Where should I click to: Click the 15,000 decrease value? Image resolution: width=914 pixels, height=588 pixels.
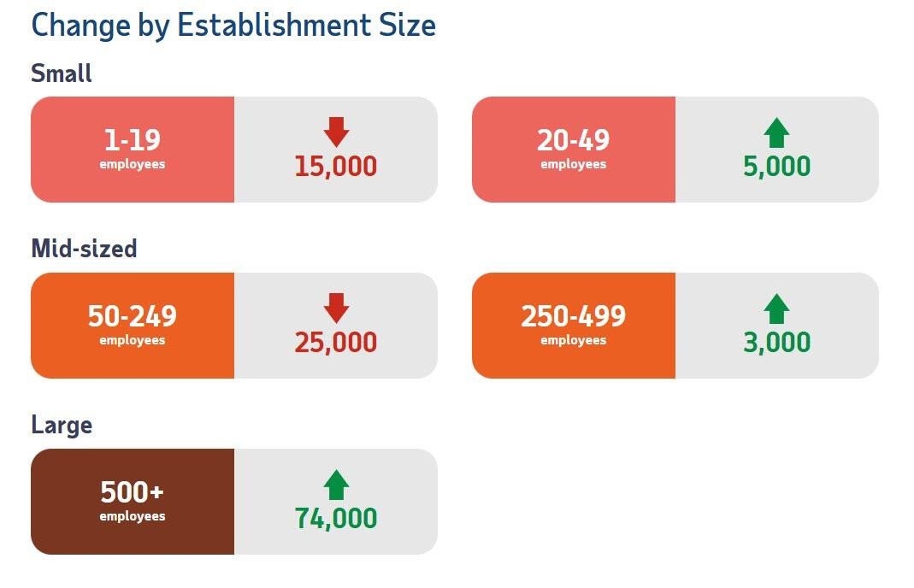click(335, 167)
